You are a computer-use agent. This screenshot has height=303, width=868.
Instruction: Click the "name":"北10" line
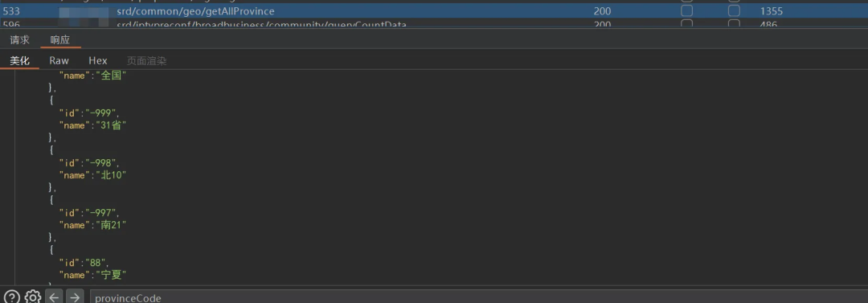click(x=93, y=175)
